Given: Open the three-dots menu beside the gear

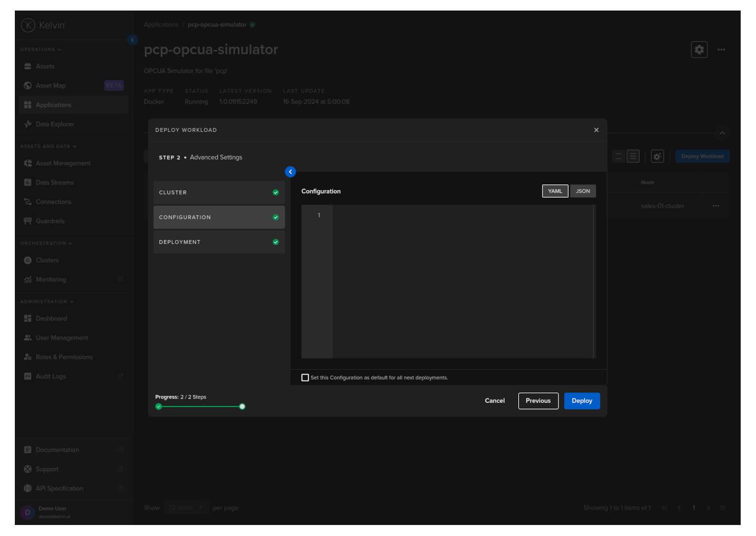Looking at the screenshot, I should click(721, 50).
